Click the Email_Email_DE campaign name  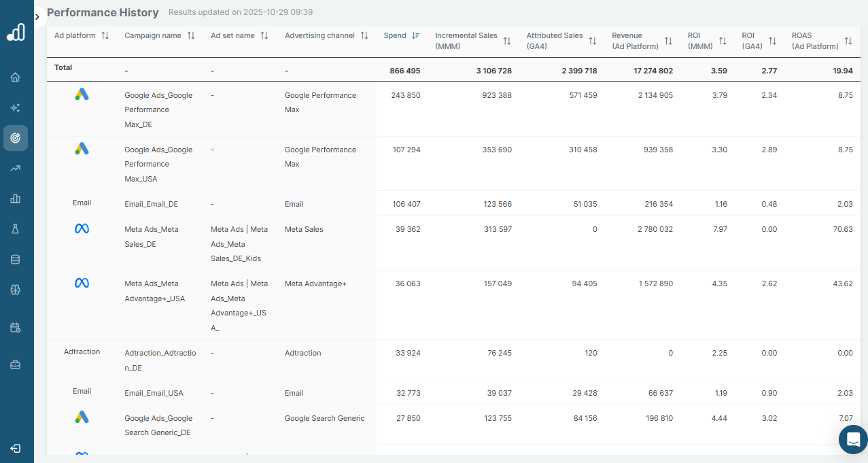tap(151, 204)
